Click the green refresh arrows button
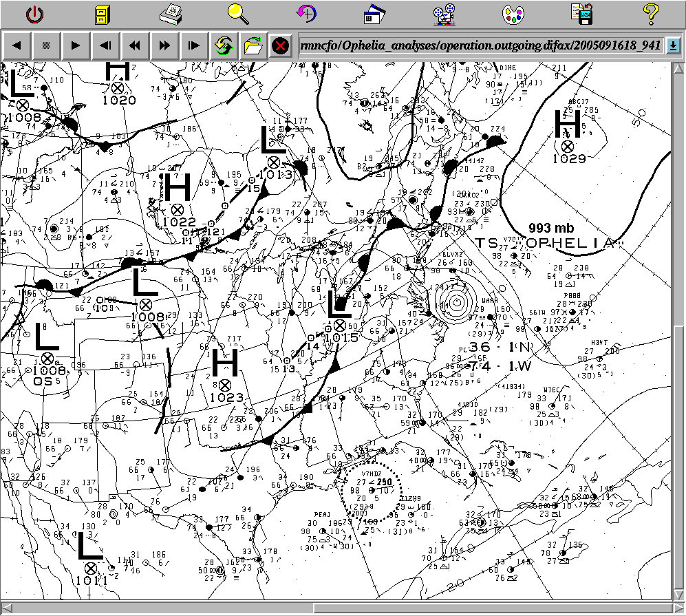 [224, 46]
